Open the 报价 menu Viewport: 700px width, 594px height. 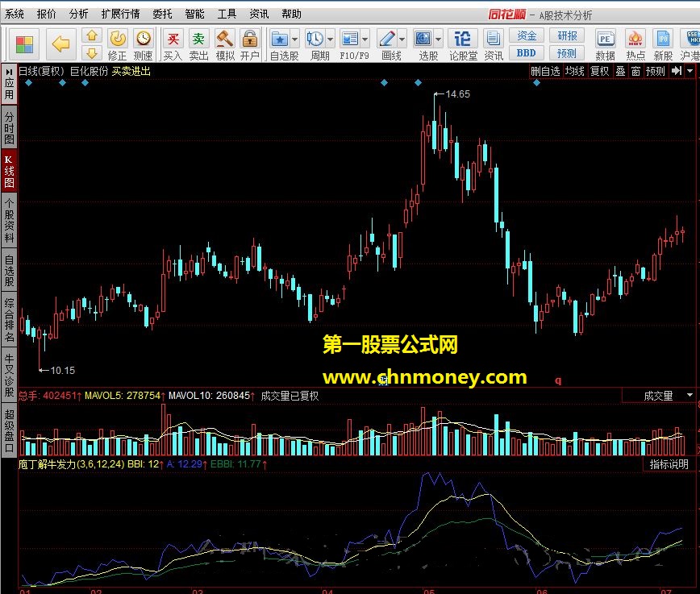coord(47,14)
